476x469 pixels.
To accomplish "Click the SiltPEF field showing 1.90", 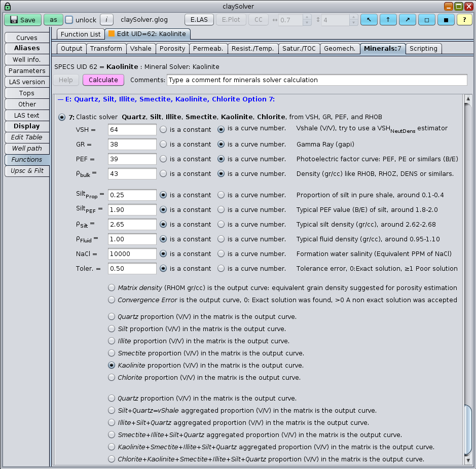I will [x=132, y=209].
